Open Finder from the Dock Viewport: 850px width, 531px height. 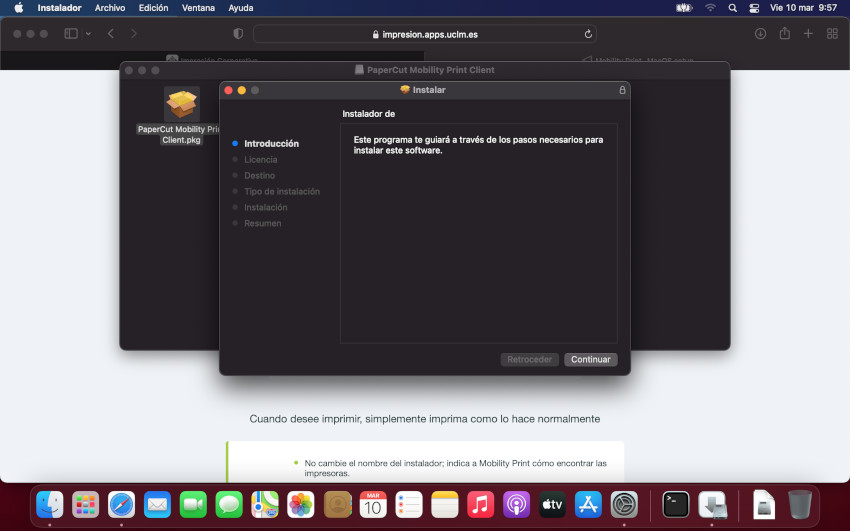coord(50,504)
